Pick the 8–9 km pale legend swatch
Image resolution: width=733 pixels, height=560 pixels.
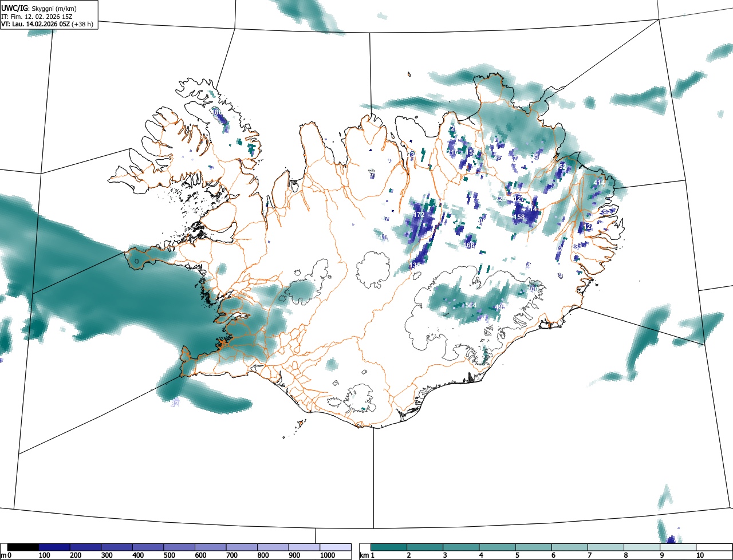coord(641,547)
